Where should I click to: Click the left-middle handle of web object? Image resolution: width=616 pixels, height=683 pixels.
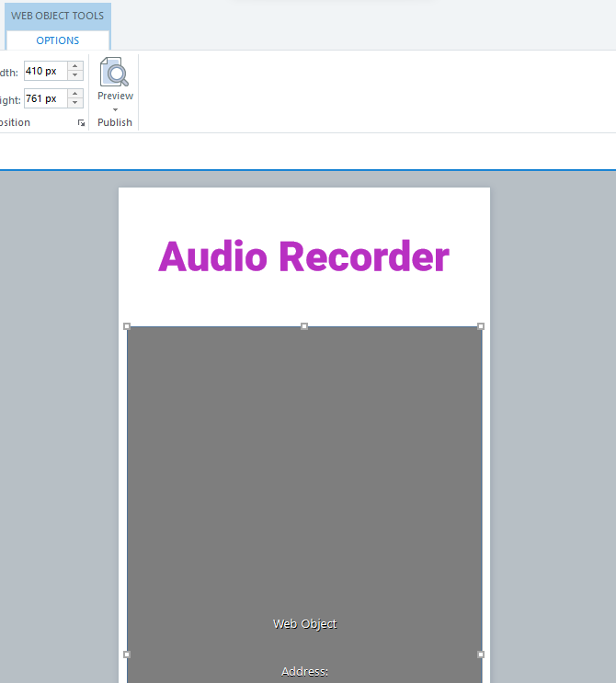coord(127,655)
